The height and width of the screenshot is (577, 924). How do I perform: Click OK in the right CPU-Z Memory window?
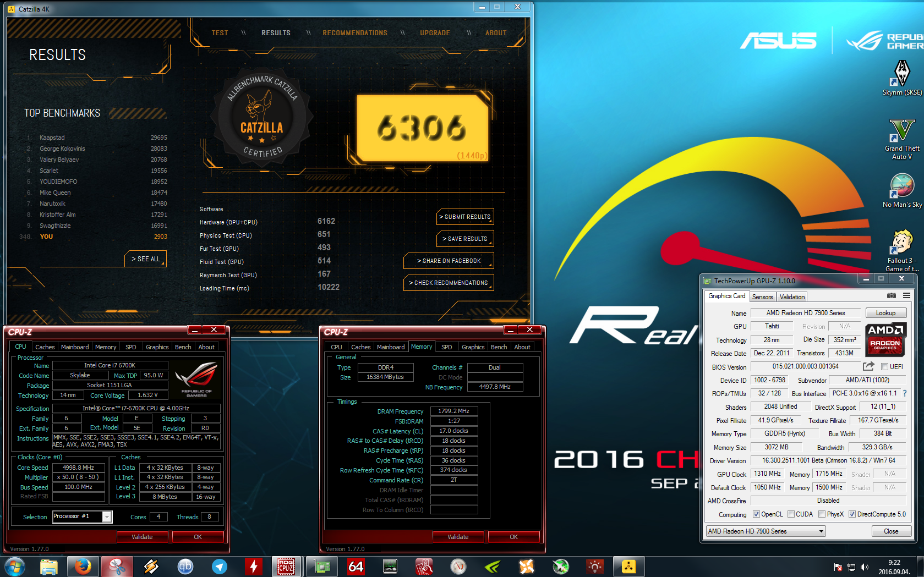(513, 537)
